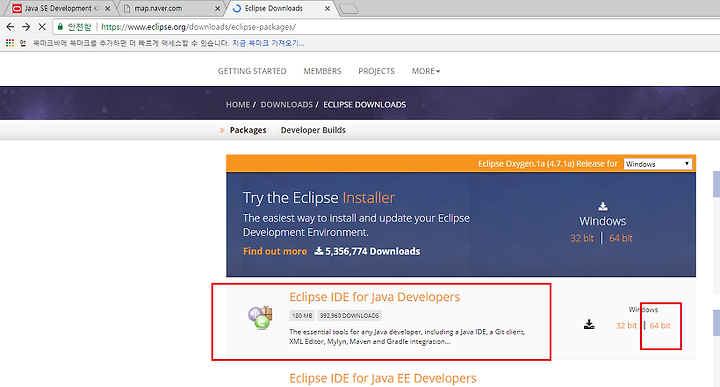Close the Java SE Development tab
The height and width of the screenshot is (387, 720).
[x=107, y=9]
